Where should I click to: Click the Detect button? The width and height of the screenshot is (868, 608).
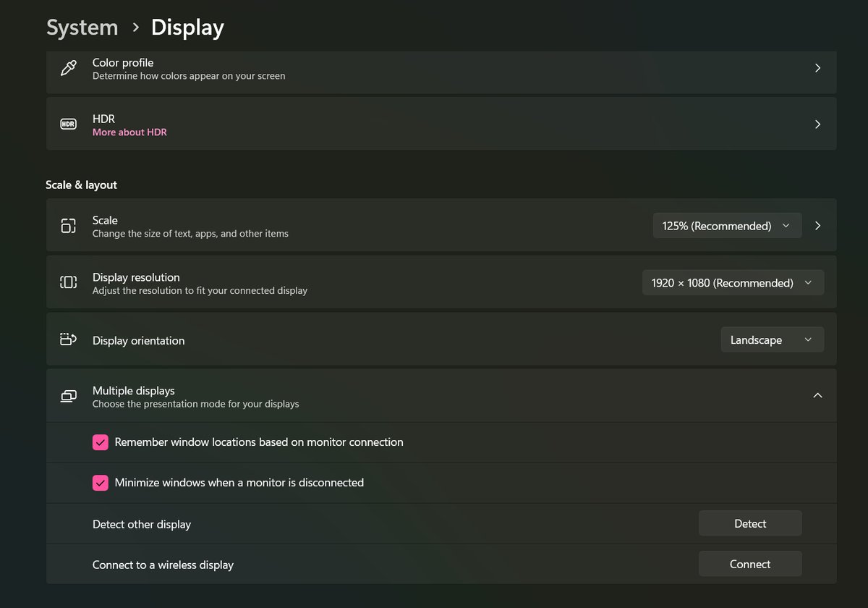coord(750,523)
